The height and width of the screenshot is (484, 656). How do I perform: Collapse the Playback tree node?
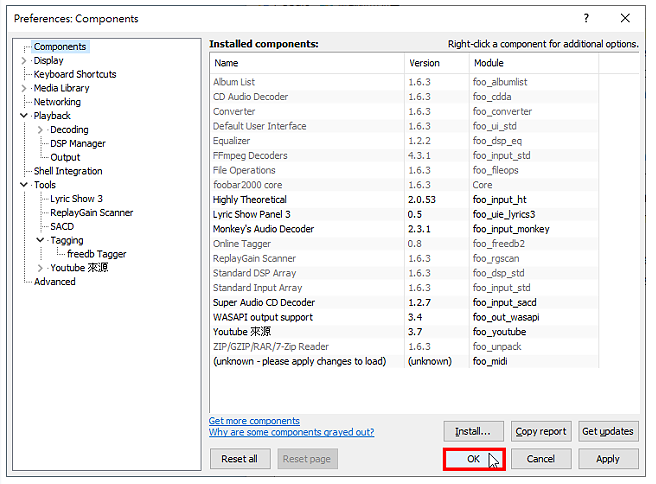24,115
